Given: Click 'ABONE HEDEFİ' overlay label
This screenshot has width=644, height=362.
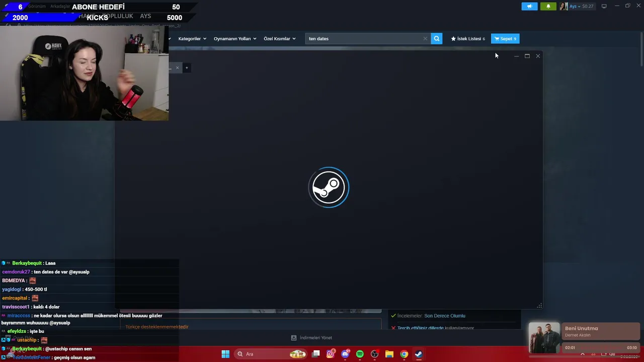Looking at the screenshot, I should [x=98, y=7].
